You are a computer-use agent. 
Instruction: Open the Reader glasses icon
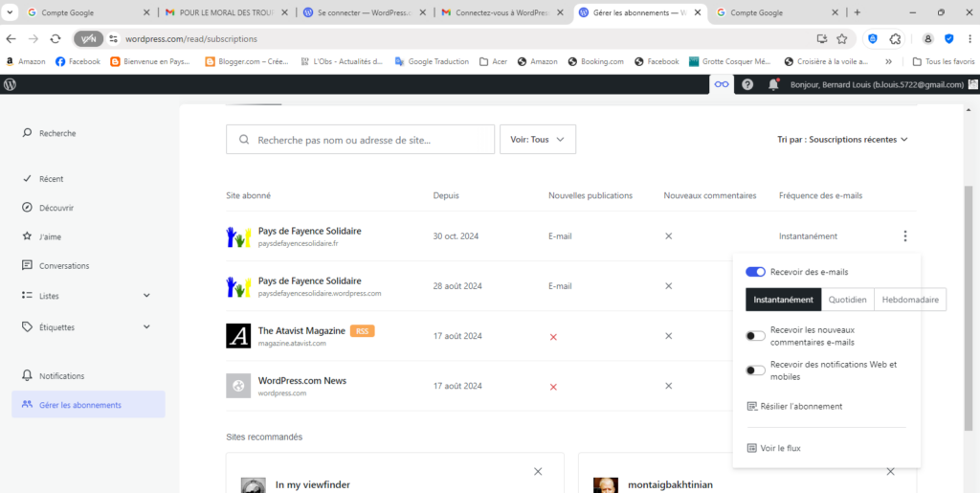(722, 84)
